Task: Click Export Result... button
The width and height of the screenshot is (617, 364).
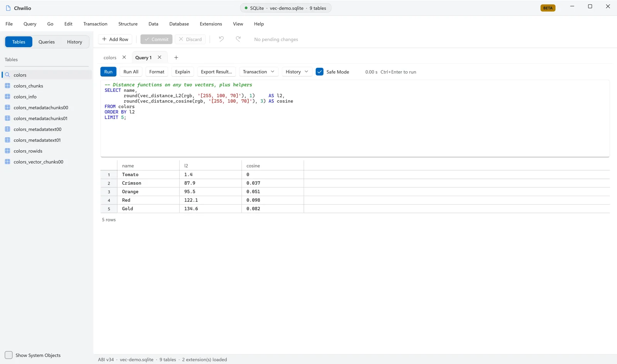Action: click(x=216, y=72)
